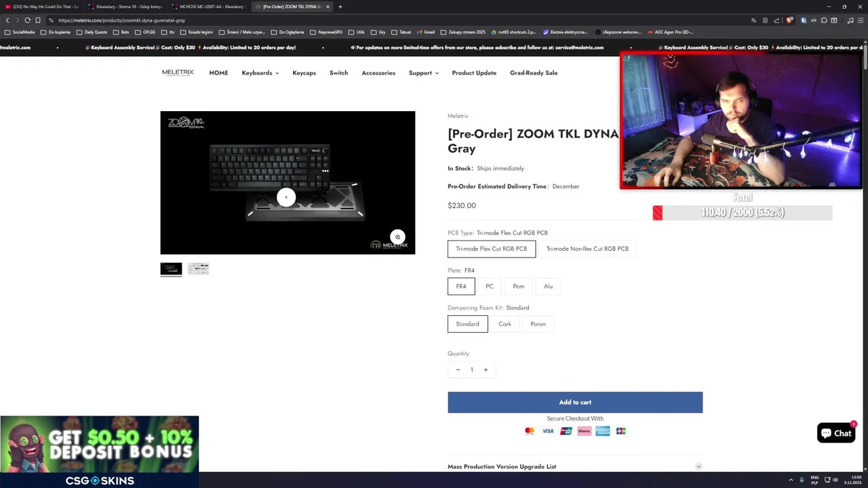Open the translate page icon
This screenshot has width=868, height=488.
(x=753, y=20)
